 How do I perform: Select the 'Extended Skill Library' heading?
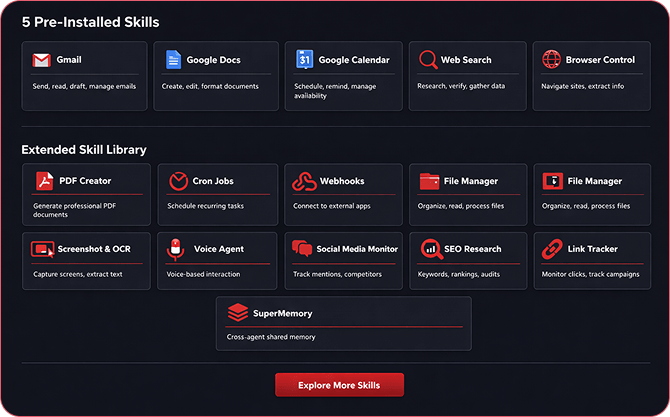click(84, 150)
